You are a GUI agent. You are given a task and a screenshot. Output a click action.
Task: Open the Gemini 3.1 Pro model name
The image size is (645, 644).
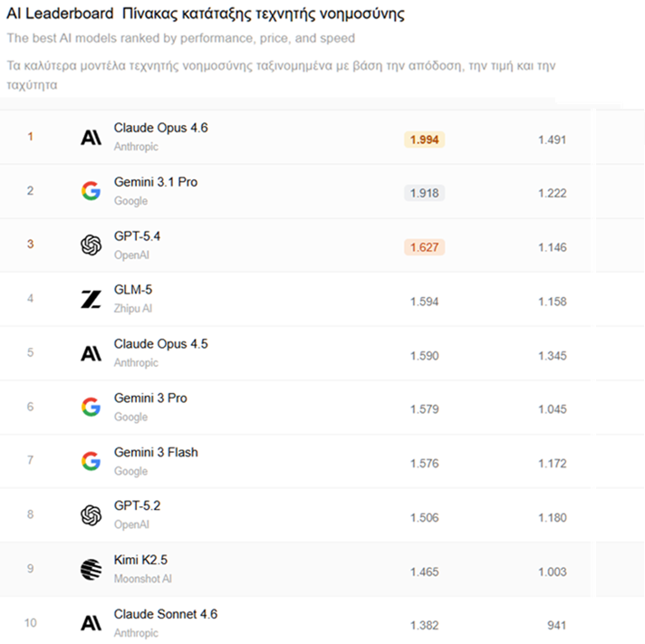coord(155,182)
